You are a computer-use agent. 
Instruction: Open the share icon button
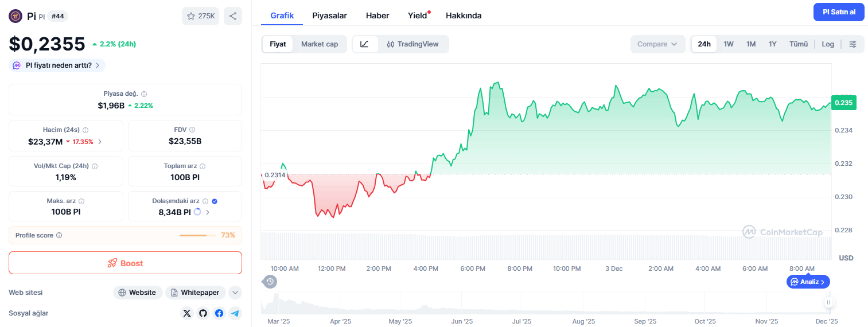tap(233, 16)
